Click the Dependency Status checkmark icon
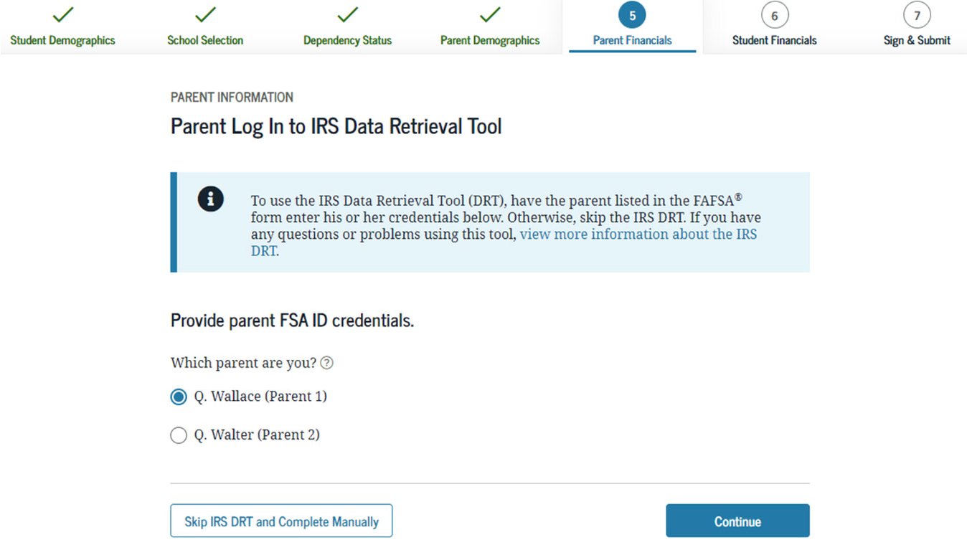967x560 pixels. [348, 14]
